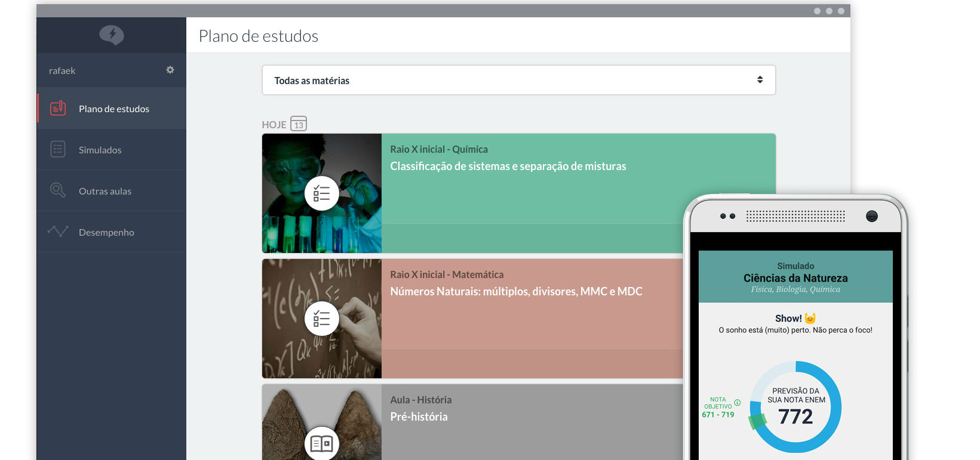Click the 772 predicted score
This screenshot has width=980, height=460.
pyautogui.click(x=795, y=416)
